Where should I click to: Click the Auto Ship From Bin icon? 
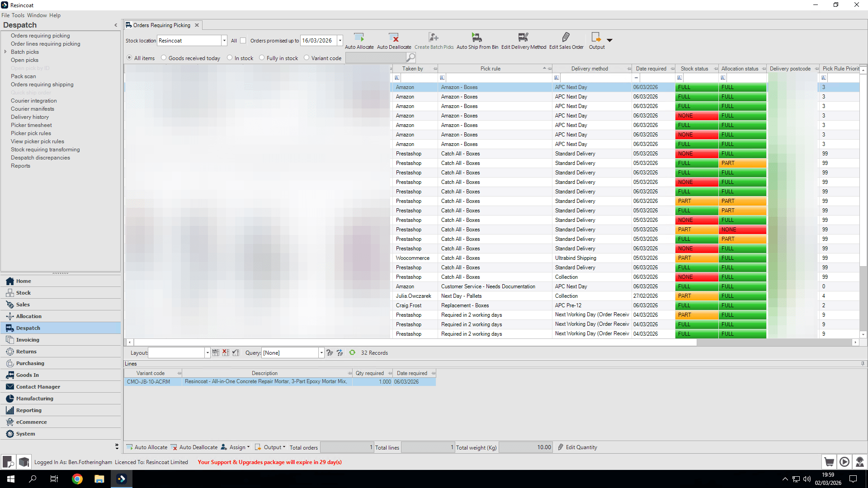coord(477,37)
